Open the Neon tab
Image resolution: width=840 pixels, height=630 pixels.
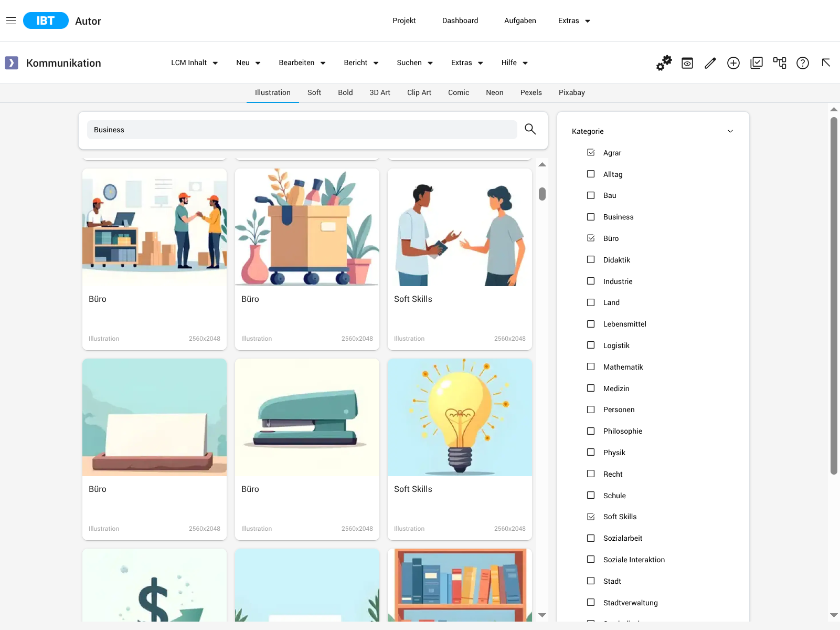click(x=495, y=93)
